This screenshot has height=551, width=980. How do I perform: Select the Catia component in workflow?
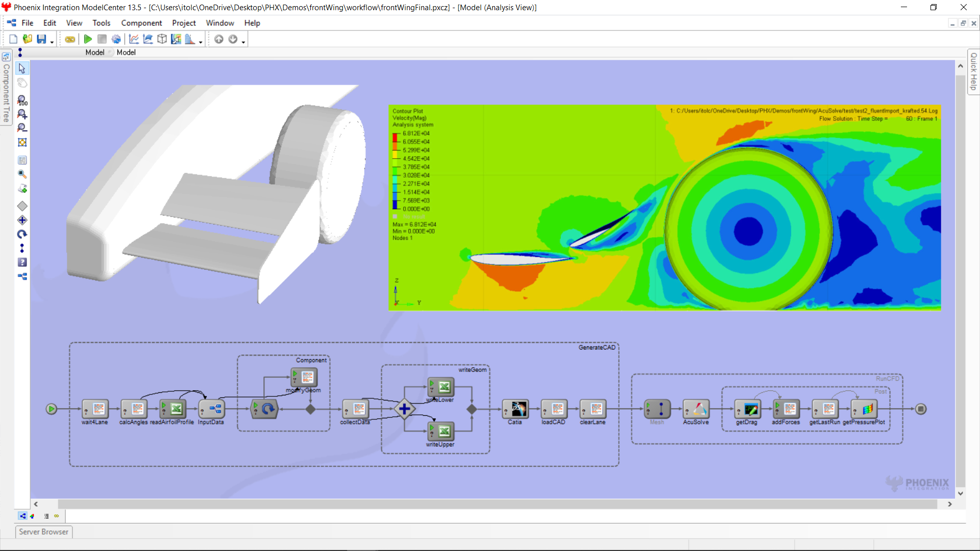516,409
